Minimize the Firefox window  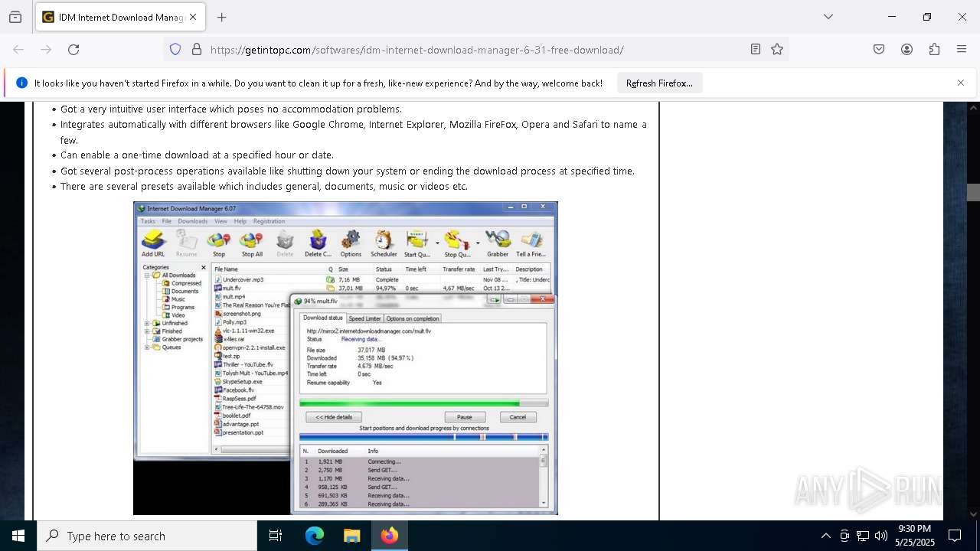[892, 17]
